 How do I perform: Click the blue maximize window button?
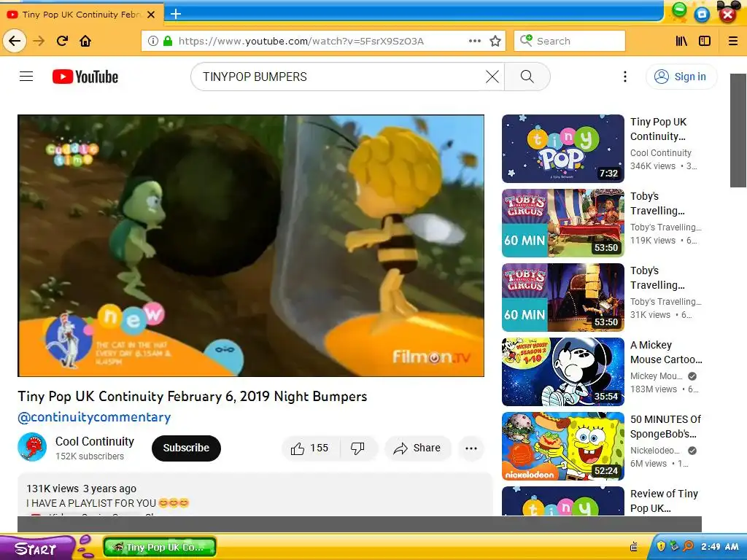click(x=702, y=15)
